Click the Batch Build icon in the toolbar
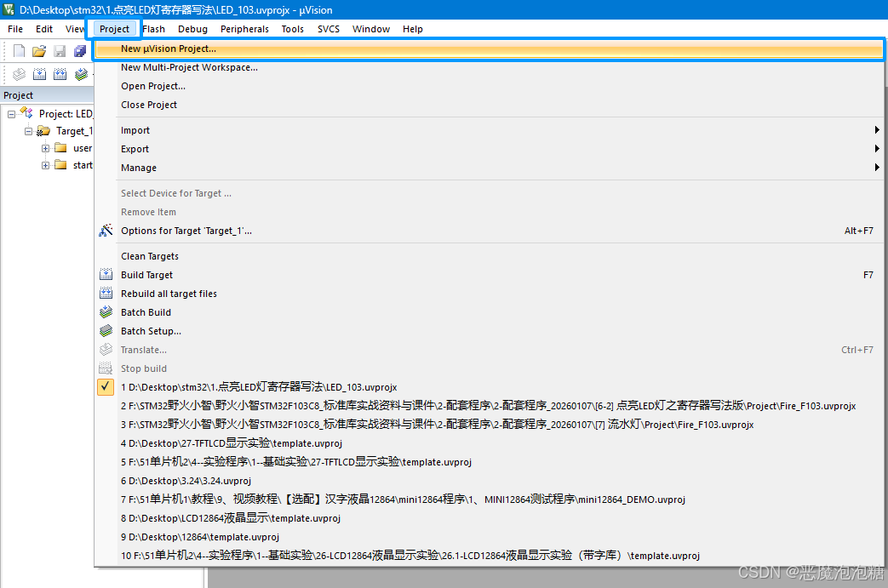Image resolution: width=888 pixels, height=588 pixels. coord(81,74)
